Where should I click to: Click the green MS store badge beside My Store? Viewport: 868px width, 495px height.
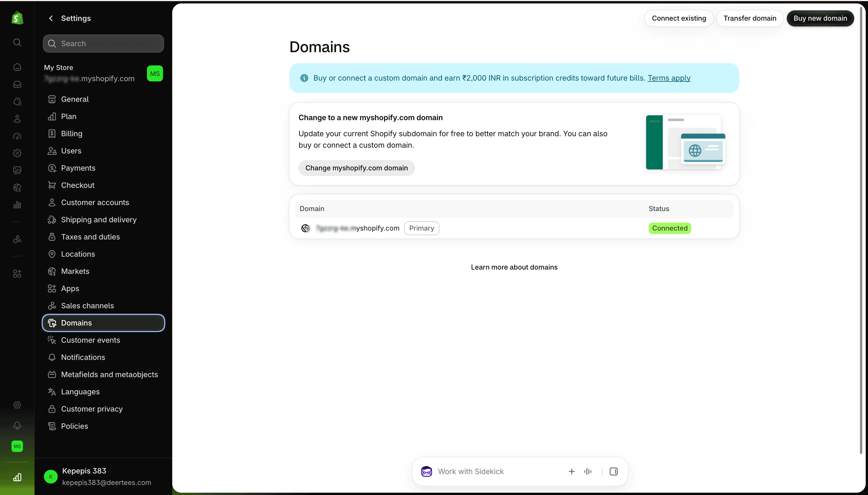pyautogui.click(x=155, y=73)
